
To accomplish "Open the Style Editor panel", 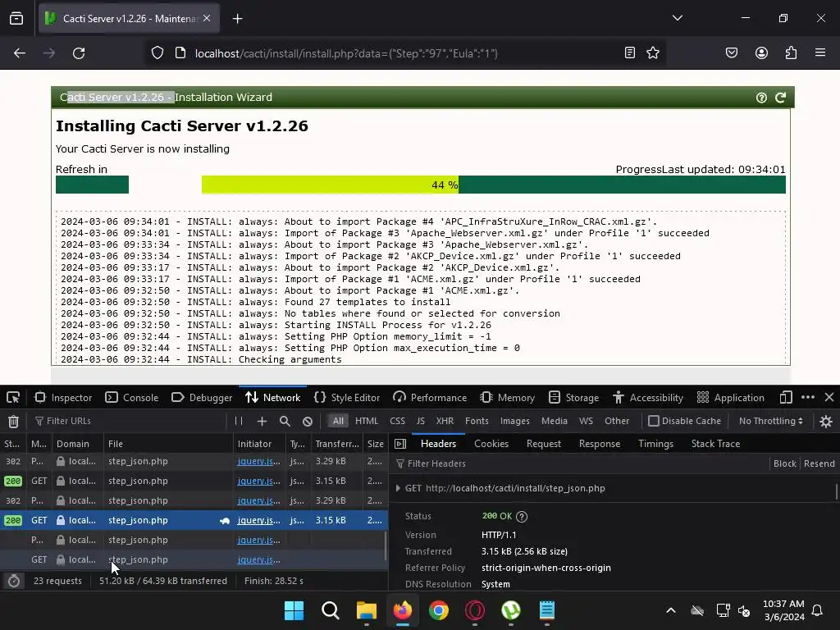I will point(347,398).
